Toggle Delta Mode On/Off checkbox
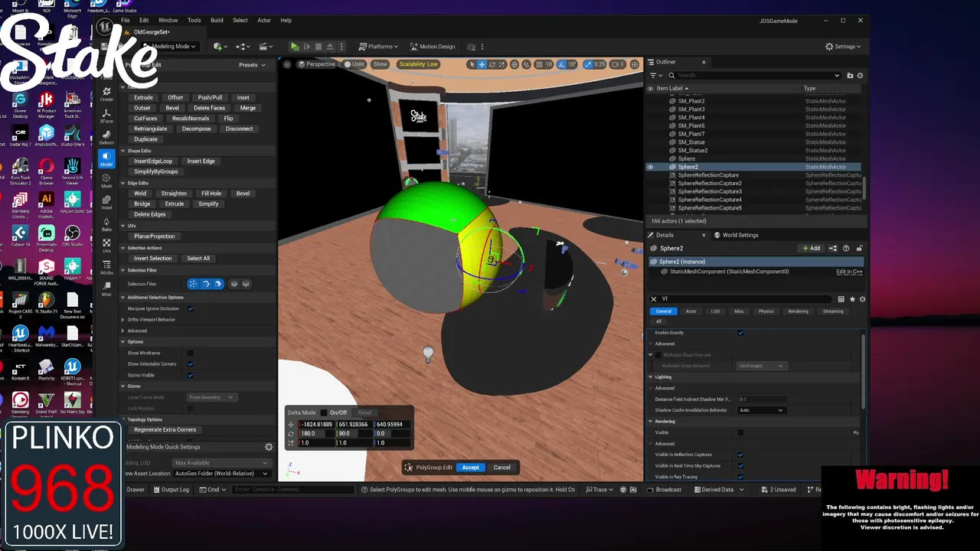 [324, 412]
